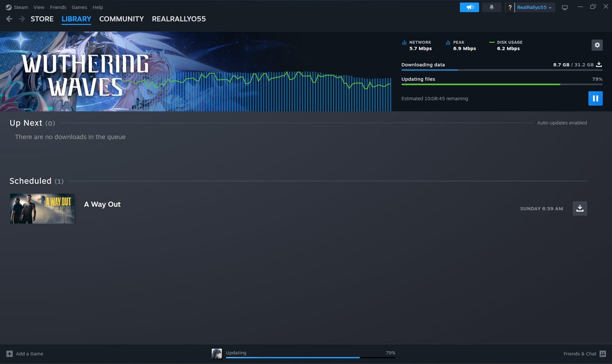Click the 79% value beside Updating files
The height and width of the screenshot is (364, 612).
[x=597, y=79]
